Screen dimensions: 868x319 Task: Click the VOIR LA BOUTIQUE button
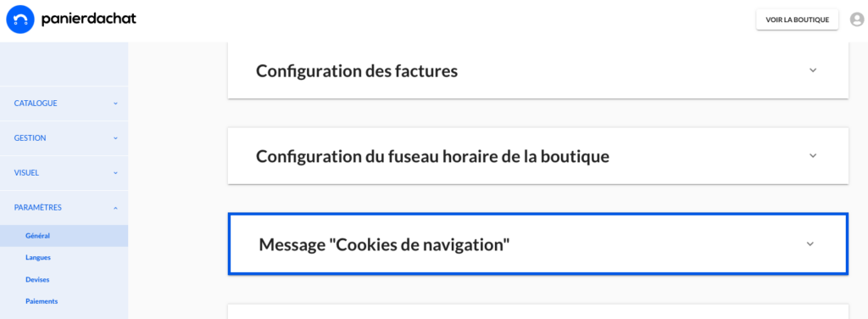(x=797, y=20)
